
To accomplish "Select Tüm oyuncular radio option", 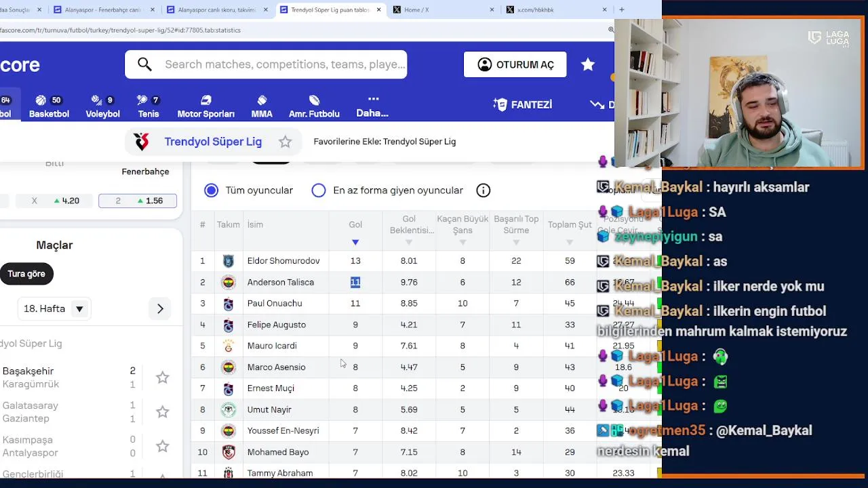I will 212,190.
